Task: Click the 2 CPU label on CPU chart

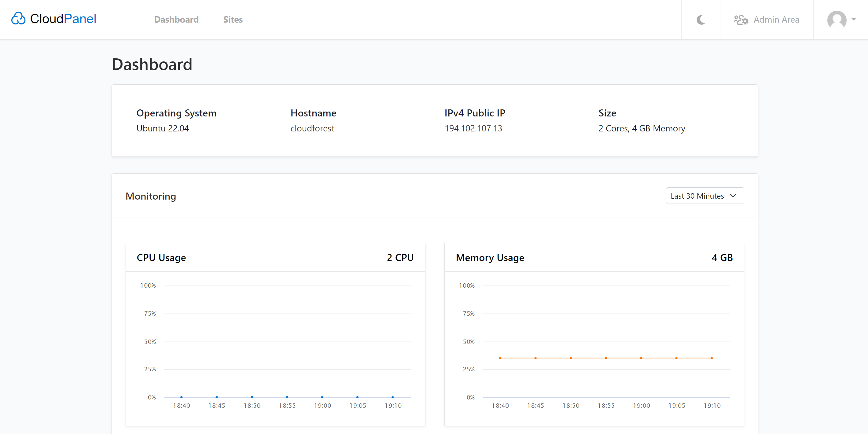Action: click(400, 257)
